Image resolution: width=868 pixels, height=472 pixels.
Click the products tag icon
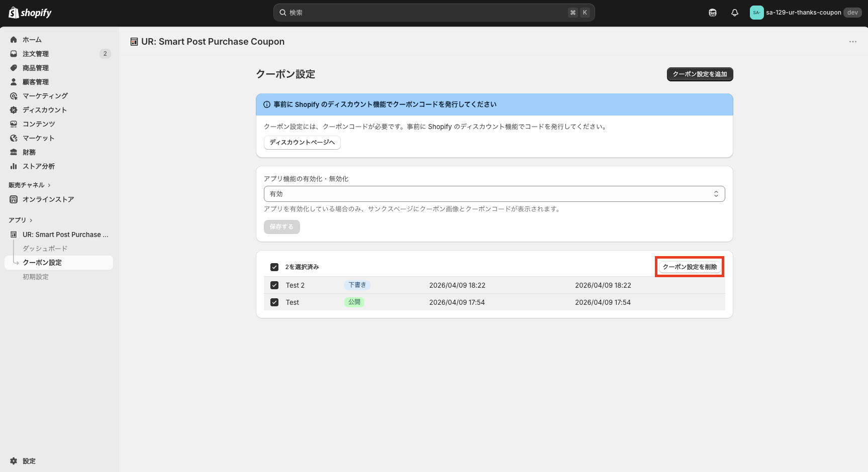point(14,68)
